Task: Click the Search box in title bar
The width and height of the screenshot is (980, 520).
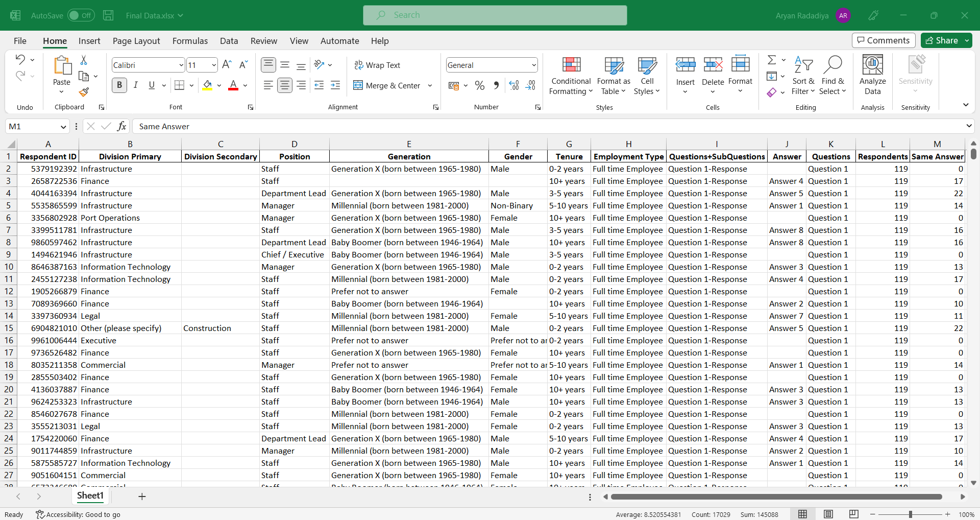Action: 495,15
